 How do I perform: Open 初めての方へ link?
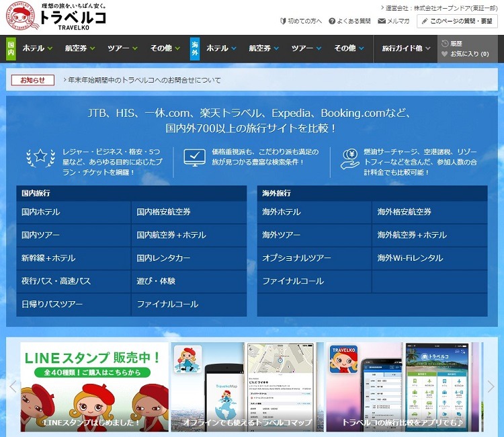click(x=304, y=22)
